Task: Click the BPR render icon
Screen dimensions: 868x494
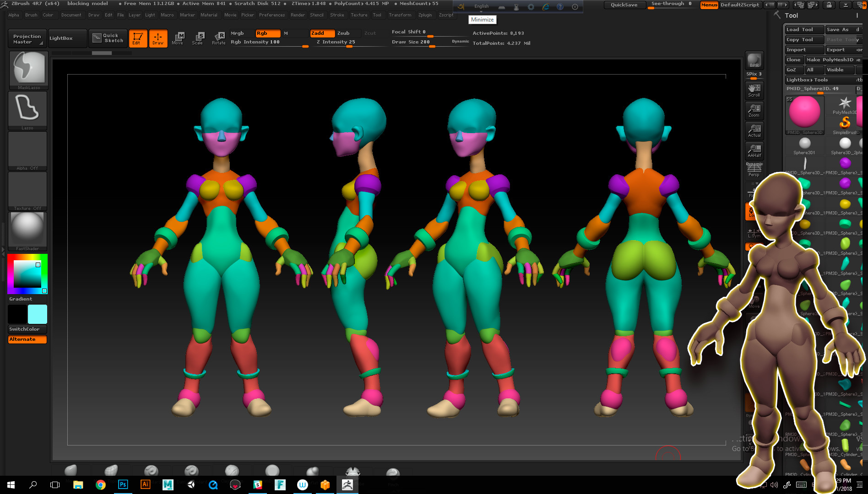Action: (x=754, y=60)
